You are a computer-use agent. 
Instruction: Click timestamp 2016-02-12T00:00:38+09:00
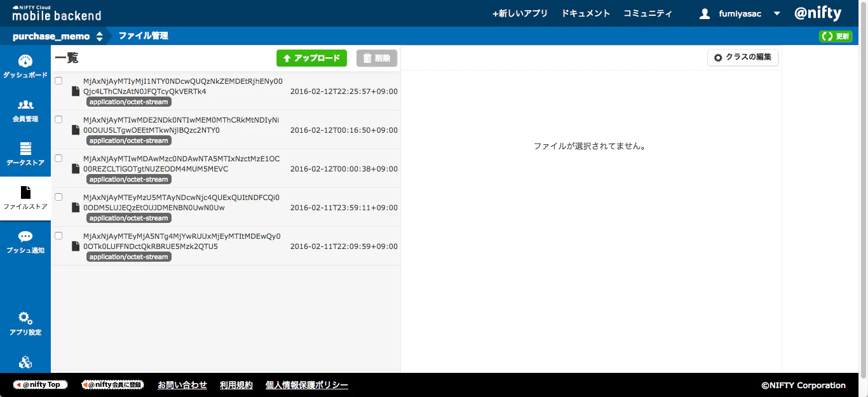pos(344,169)
